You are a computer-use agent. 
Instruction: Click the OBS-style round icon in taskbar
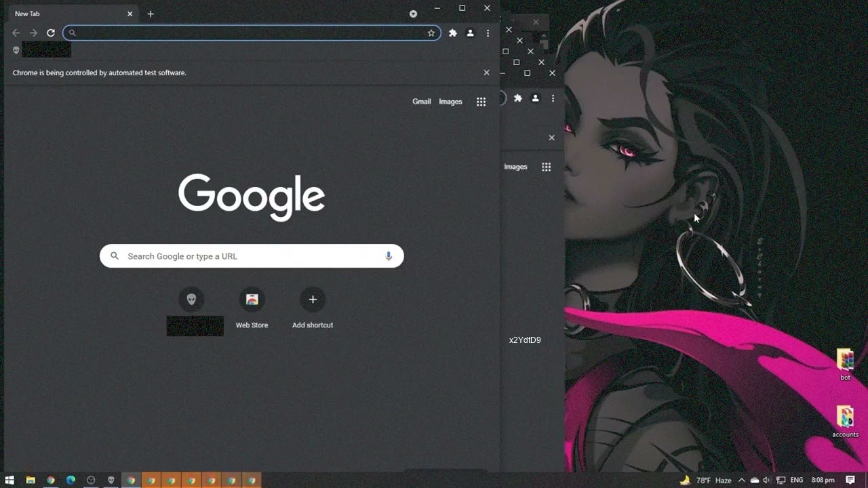pos(91,480)
